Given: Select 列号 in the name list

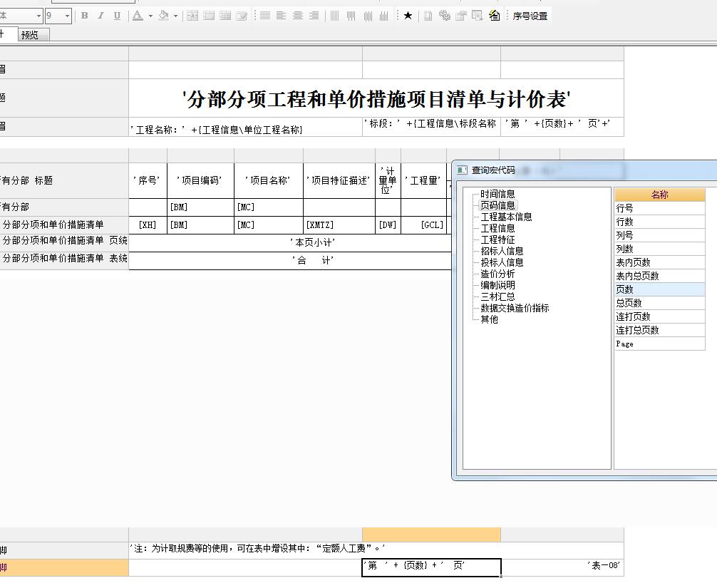Looking at the screenshot, I should click(x=659, y=235).
